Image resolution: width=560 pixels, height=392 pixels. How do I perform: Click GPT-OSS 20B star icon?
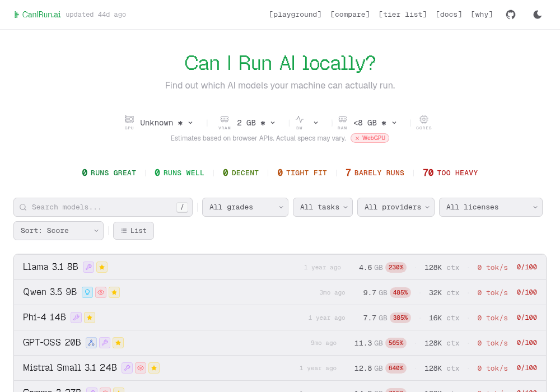coord(118,343)
